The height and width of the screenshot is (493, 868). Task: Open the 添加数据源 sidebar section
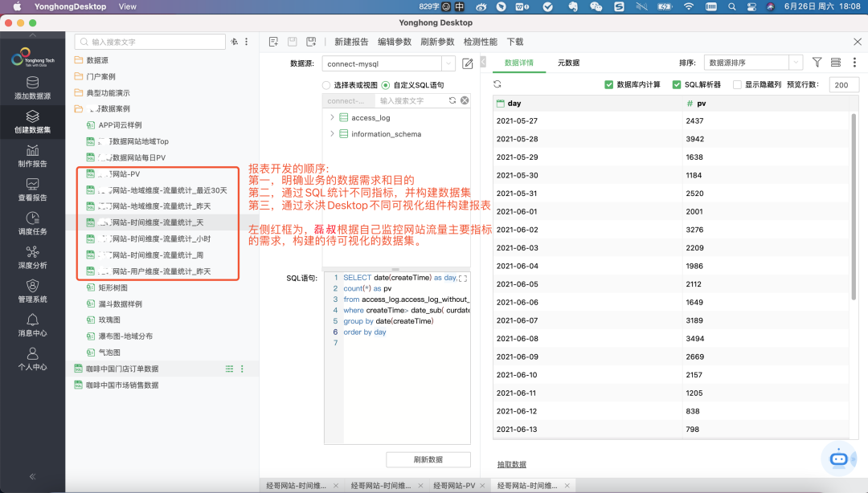tap(33, 88)
